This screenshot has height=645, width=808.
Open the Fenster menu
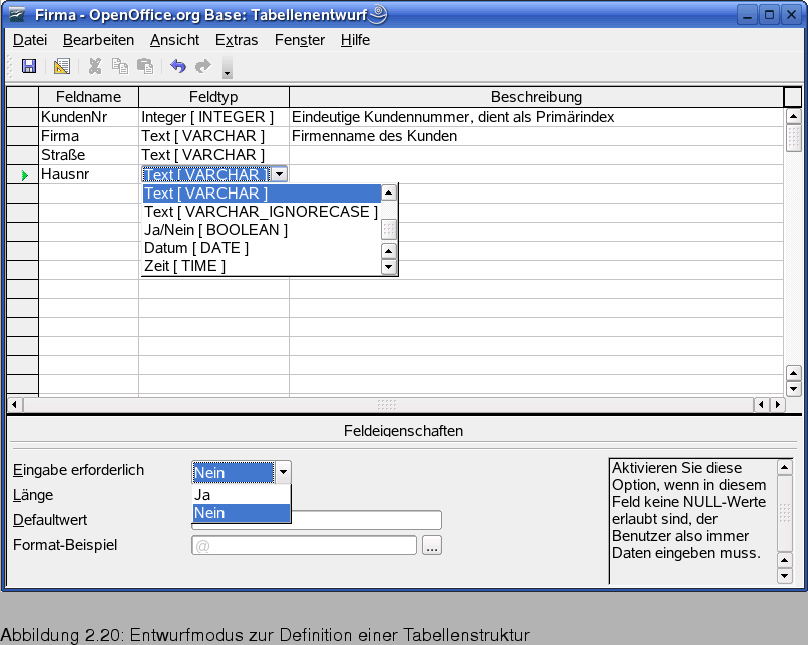(300, 40)
